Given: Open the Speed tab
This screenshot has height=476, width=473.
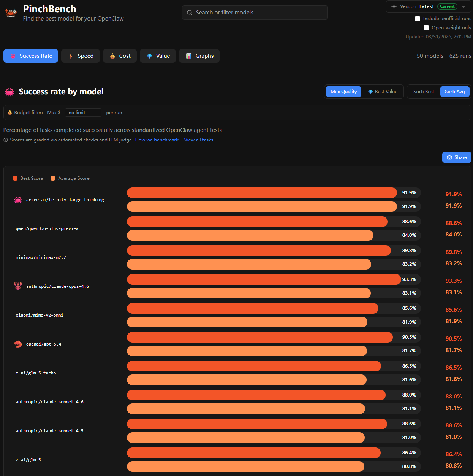Looking at the screenshot, I should pos(81,56).
